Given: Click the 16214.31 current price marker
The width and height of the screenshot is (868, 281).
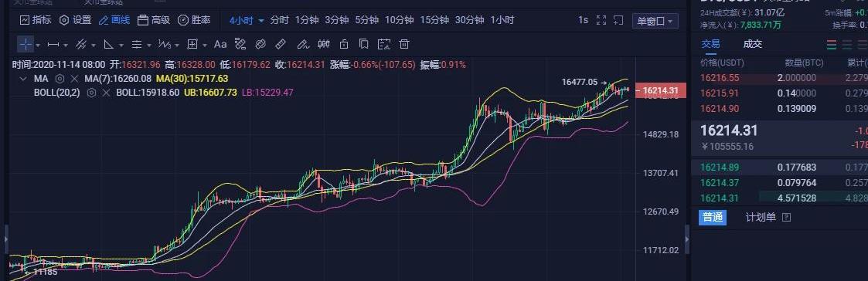Looking at the screenshot, I should [x=660, y=90].
